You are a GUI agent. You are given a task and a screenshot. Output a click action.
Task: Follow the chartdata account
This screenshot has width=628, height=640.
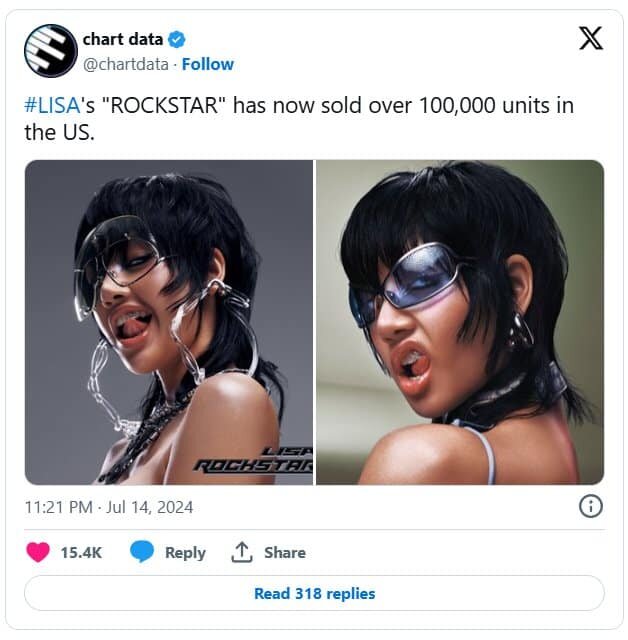[208, 64]
